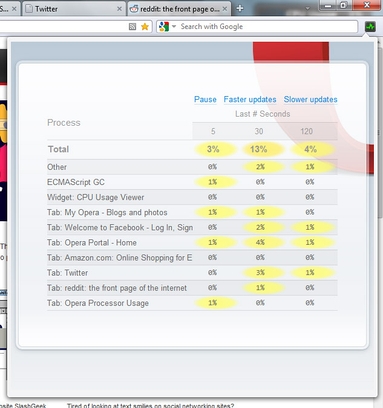The image size is (383, 408).
Task: Select Tab: Opera Processor Usage row
Action: click(192, 303)
